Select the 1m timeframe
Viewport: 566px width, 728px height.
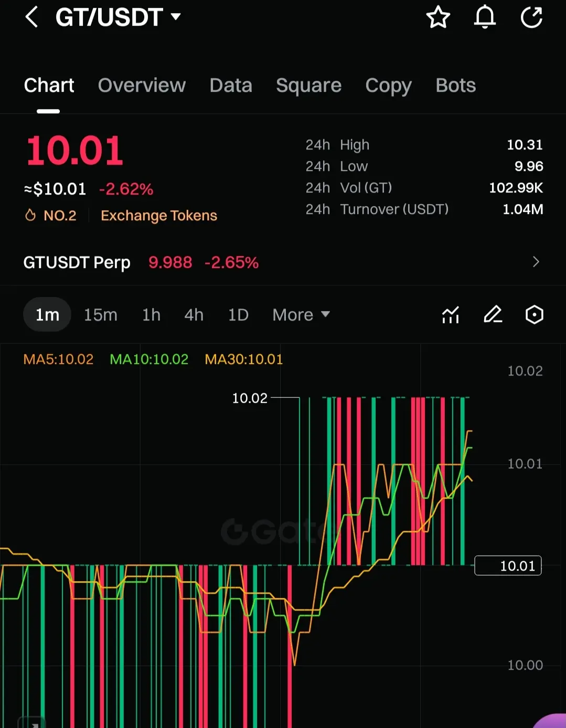click(47, 315)
